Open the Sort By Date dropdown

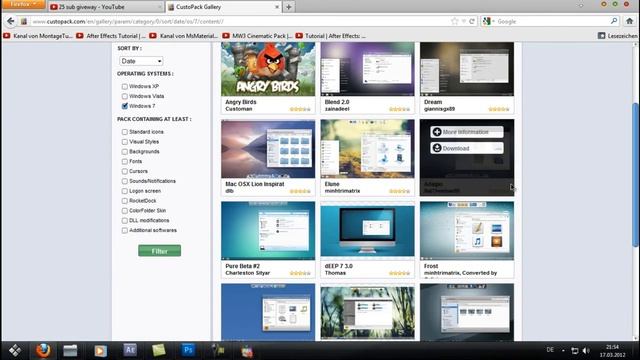(x=141, y=61)
